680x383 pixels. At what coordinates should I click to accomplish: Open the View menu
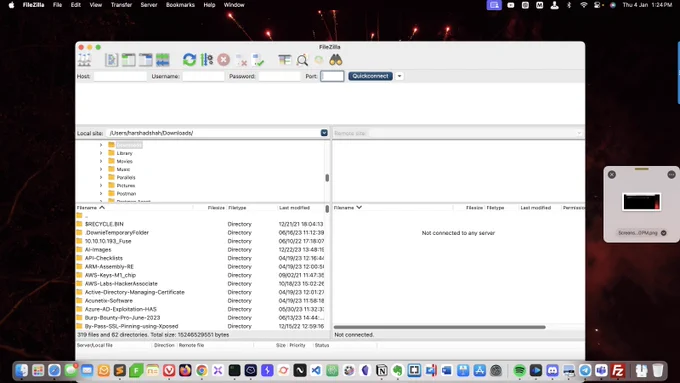point(95,5)
